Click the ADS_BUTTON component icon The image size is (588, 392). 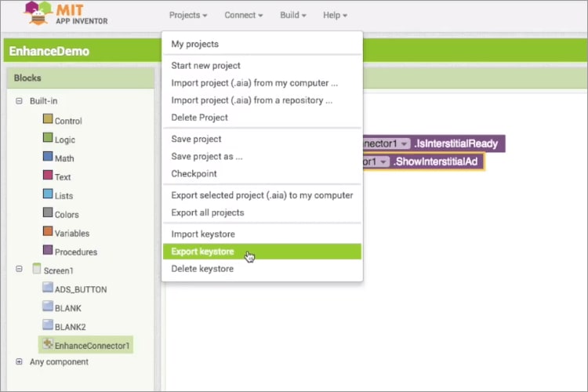pos(48,288)
